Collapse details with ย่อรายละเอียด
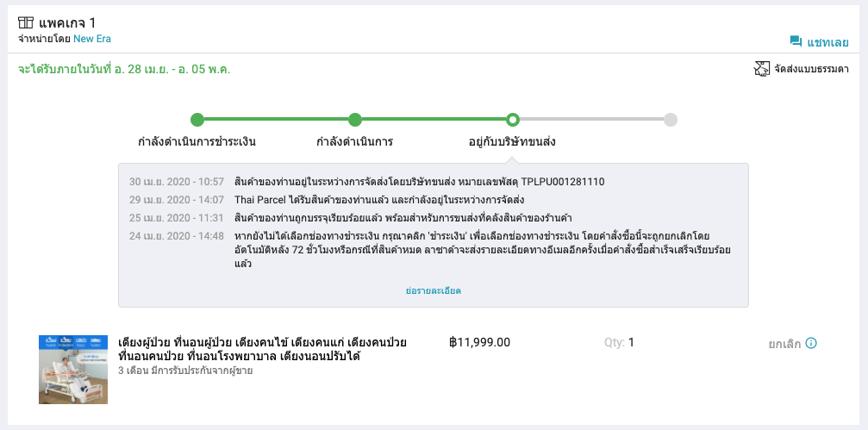Screen dimensions: 868x430 (433, 290)
